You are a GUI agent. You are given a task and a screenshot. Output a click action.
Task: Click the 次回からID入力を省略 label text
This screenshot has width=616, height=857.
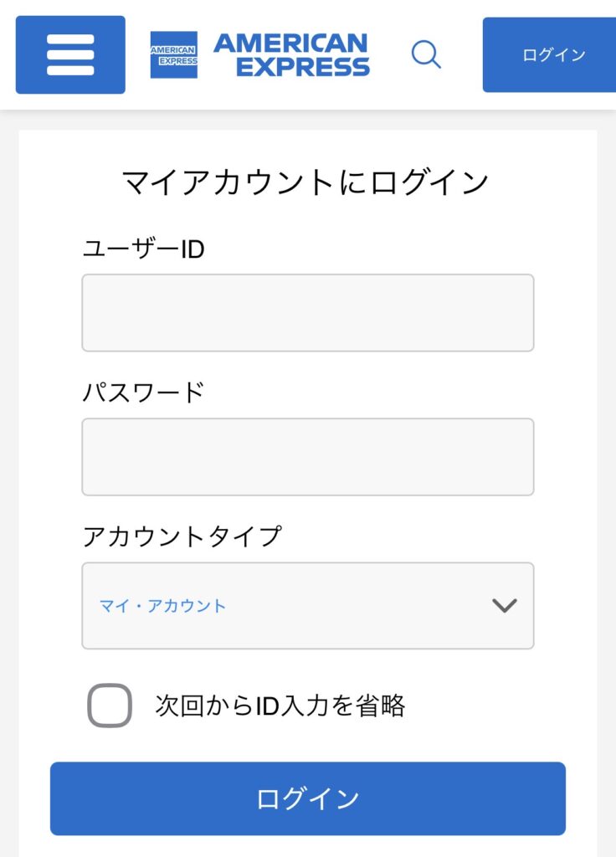280,706
